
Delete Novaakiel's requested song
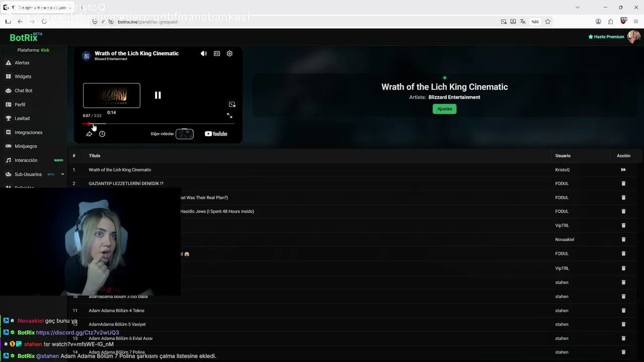click(623, 239)
